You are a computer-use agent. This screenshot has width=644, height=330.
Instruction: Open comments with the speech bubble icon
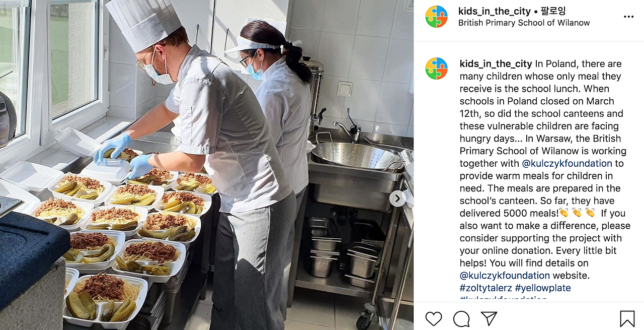pyautogui.click(x=461, y=318)
